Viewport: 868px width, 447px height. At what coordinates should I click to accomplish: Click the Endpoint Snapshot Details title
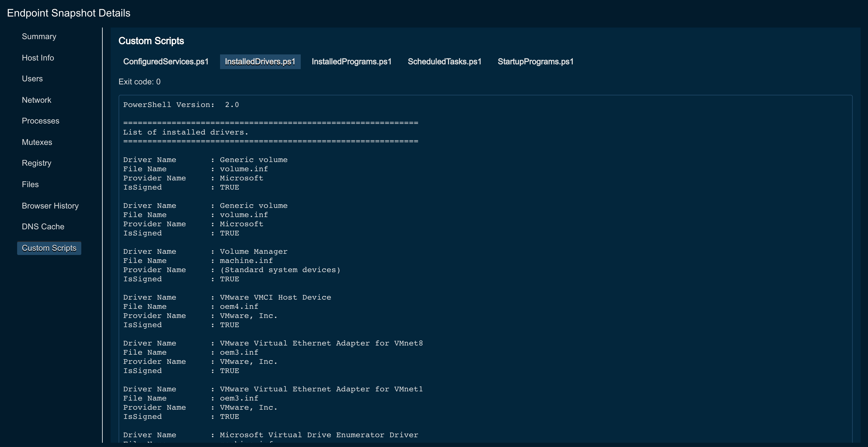pyautogui.click(x=68, y=13)
